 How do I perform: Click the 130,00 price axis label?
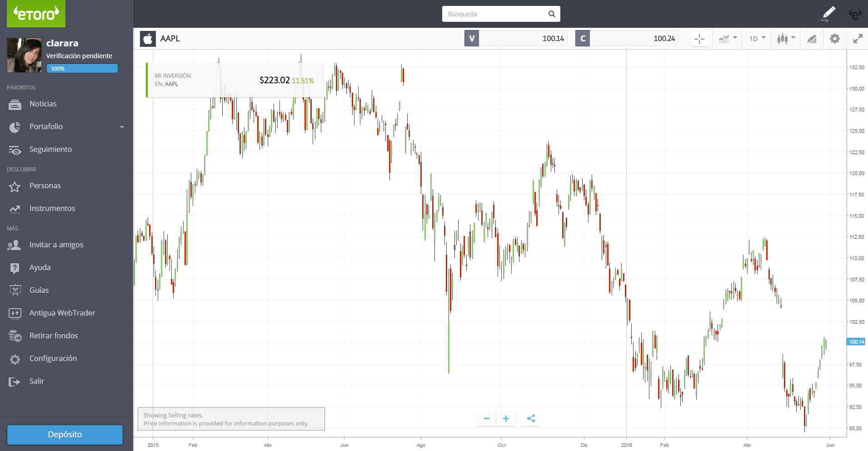[x=857, y=89]
